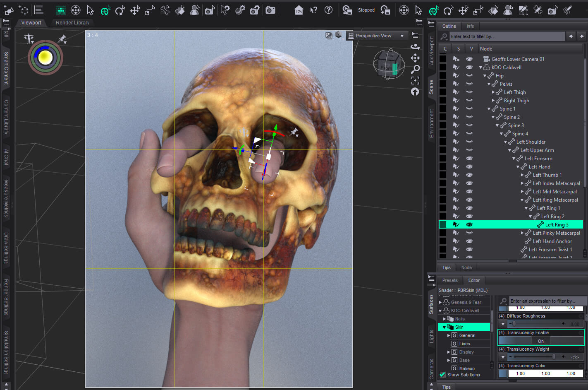Toggle visibility of KOO Caldwell
588x390 pixels.
point(469,67)
